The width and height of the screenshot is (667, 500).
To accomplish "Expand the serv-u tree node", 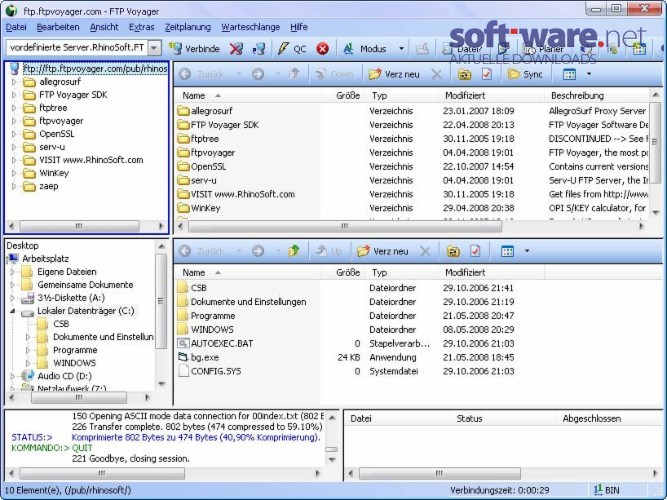I will (x=14, y=147).
